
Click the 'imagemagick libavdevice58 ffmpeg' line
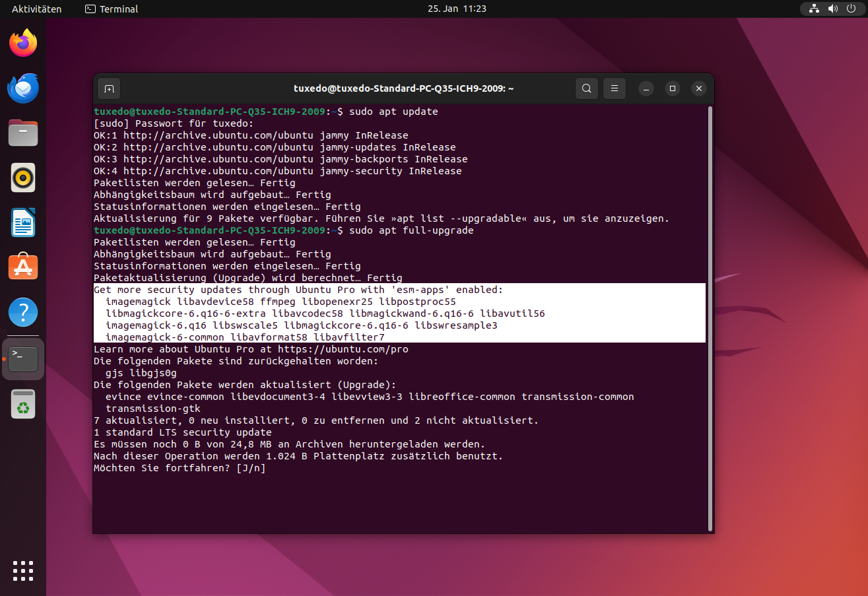[281, 302]
